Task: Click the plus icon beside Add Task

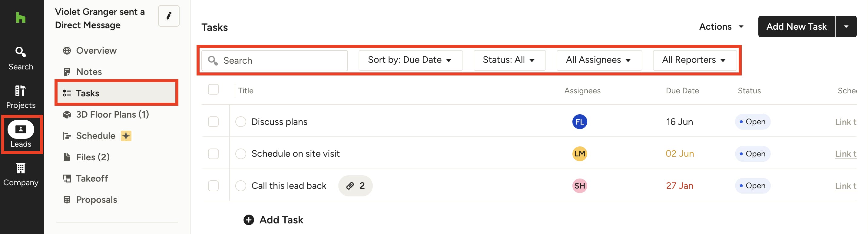Action: pyautogui.click(x=249, y=220)
